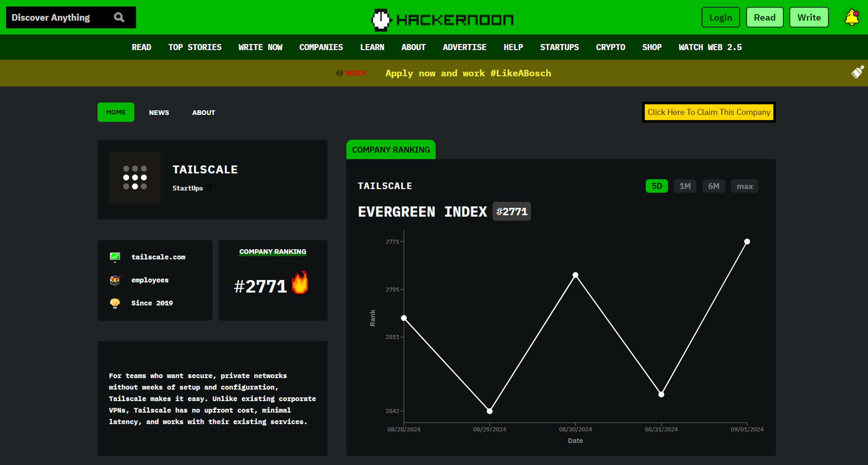Viewport: 868px width, 465px height.
Task: Click the website link icon next to tailscale.com
Action: [115, 257]
